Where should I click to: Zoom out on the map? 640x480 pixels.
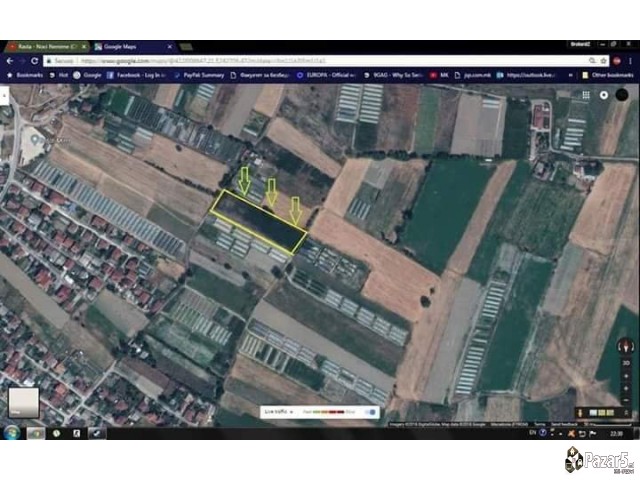click(x=627, y=390)
